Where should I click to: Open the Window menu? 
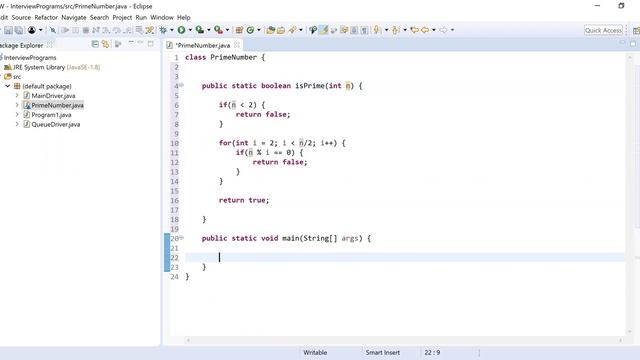click(162, 18)
